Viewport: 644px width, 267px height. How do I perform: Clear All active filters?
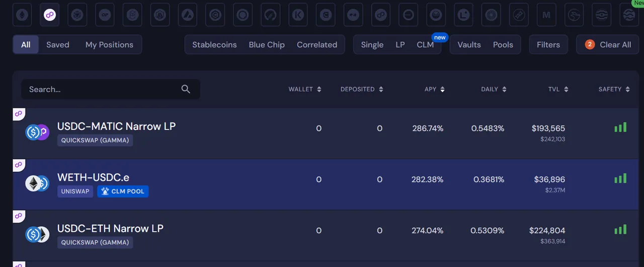pyautogui.click(x=607, y=45)
